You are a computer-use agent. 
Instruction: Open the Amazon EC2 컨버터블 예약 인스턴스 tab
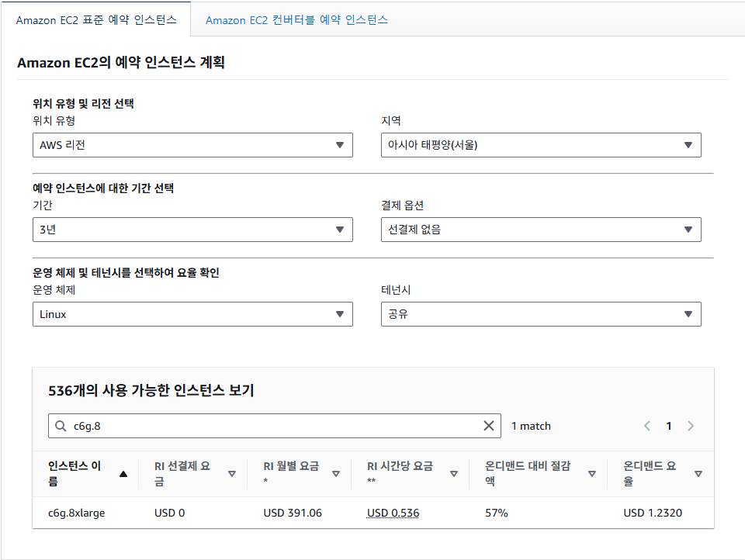[296, 20]
